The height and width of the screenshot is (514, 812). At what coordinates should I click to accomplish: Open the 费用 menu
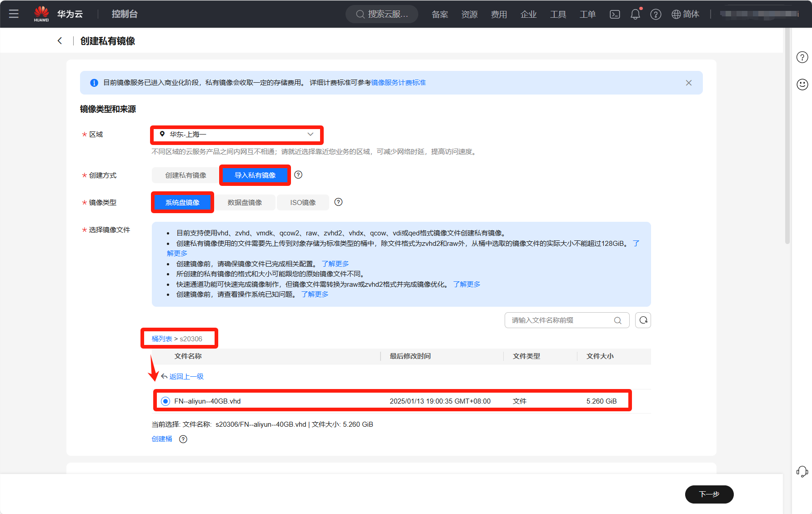coord(499,14)
